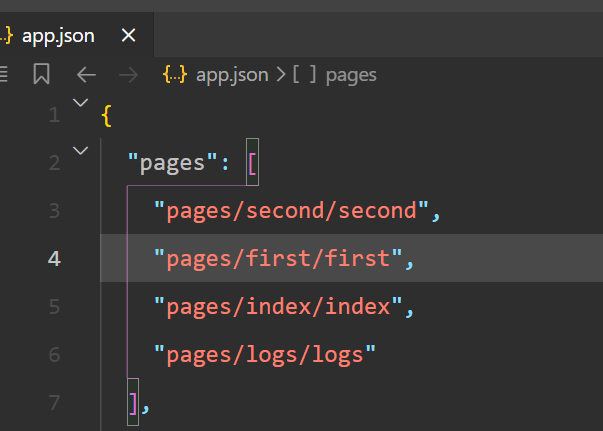Click the "pages/logs/logs" entry
The height and width of the screenshot is (431, 603).
click(x=265, y=354)
